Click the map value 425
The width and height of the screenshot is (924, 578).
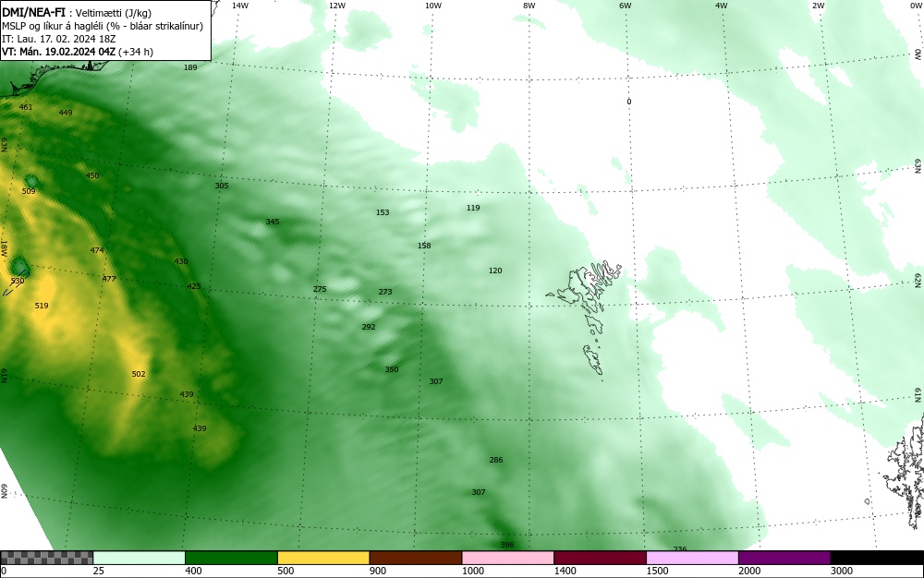pyautogui.click(x=194, y=286)
